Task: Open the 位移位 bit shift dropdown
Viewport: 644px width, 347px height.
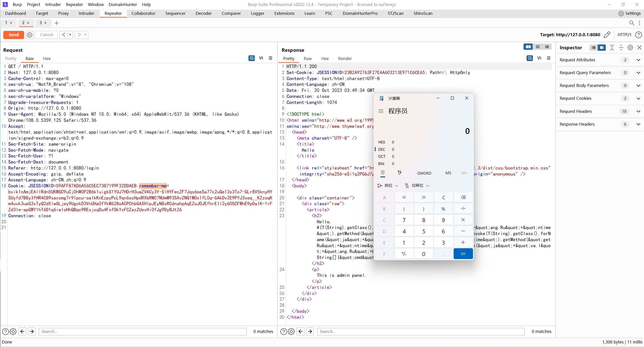Action: click(x=417, y=185)
